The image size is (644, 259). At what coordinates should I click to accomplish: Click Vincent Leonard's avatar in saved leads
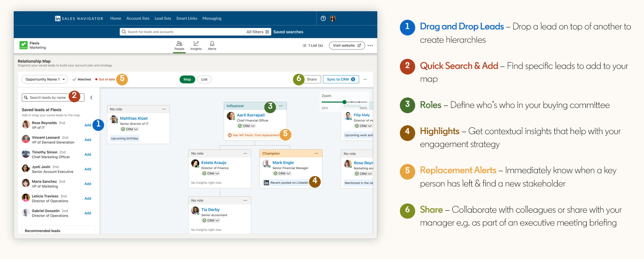coord(26,139)
